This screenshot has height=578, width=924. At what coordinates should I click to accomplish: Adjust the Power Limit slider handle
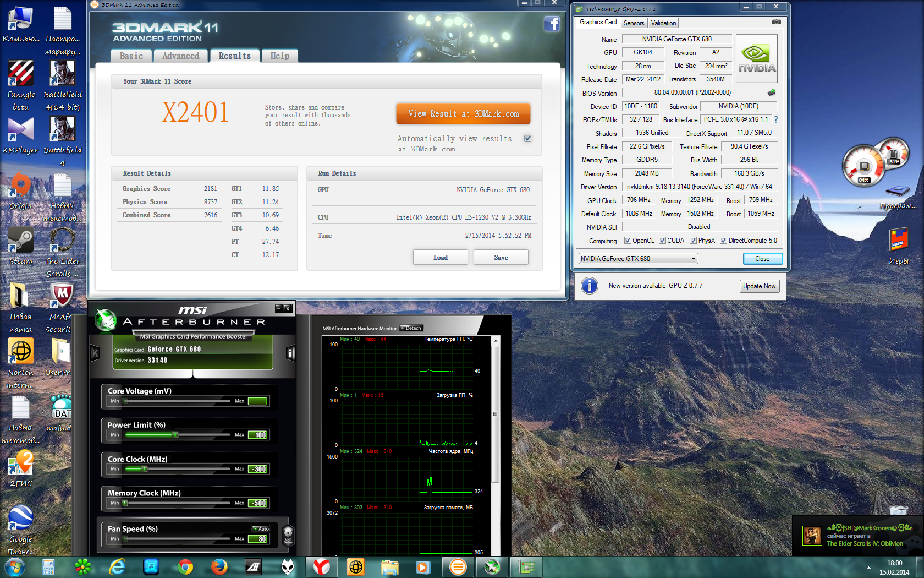[175, 435]
